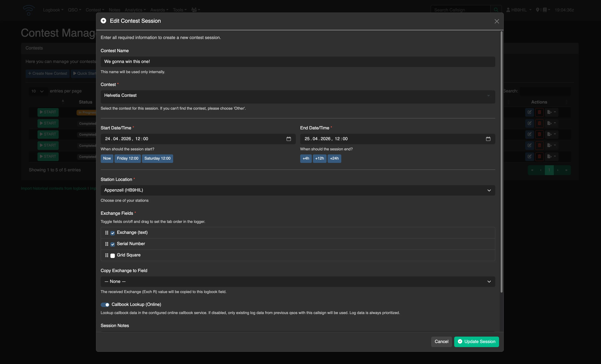This screenshot has width=601, height=364.
Task: Open the Contest dropdown showing Helvetia Contest
Action: click(x=298, y=97)
